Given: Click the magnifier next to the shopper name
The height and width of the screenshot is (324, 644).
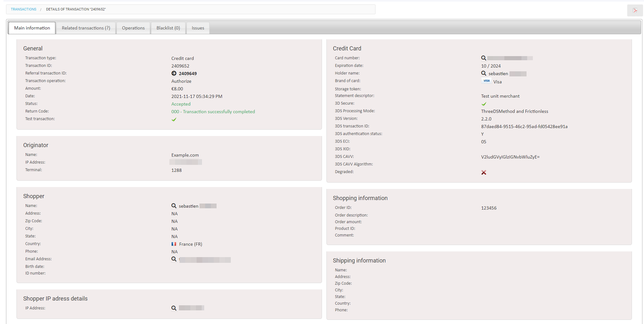Looking at the screenshot, I should (174, 205).
